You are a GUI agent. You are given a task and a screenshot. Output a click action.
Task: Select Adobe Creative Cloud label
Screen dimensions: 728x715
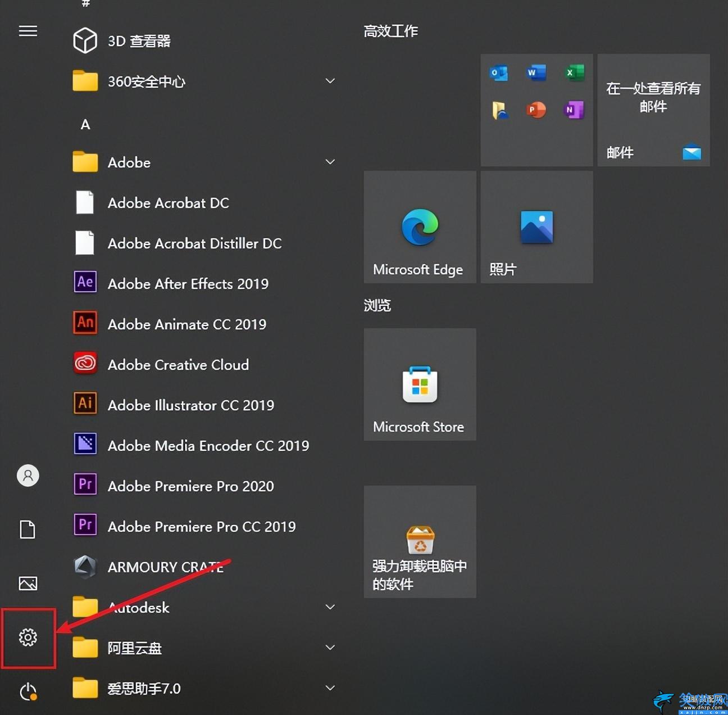point(178,364)
